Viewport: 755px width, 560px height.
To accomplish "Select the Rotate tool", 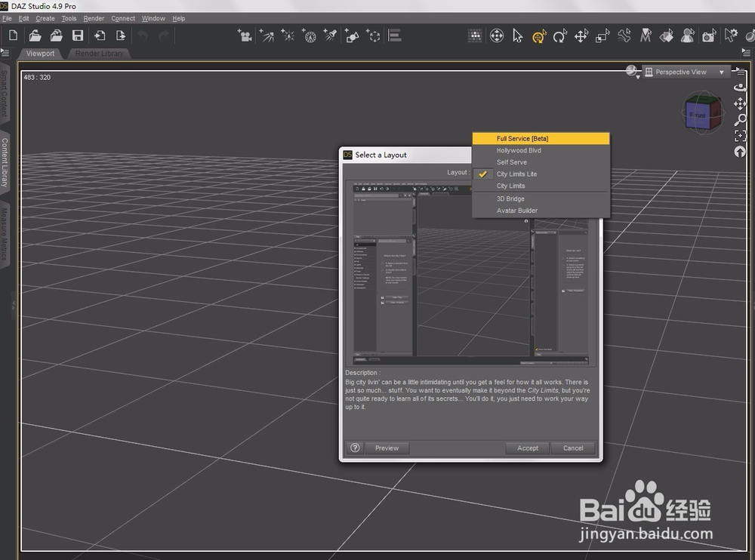I will [x=560, y=36].
